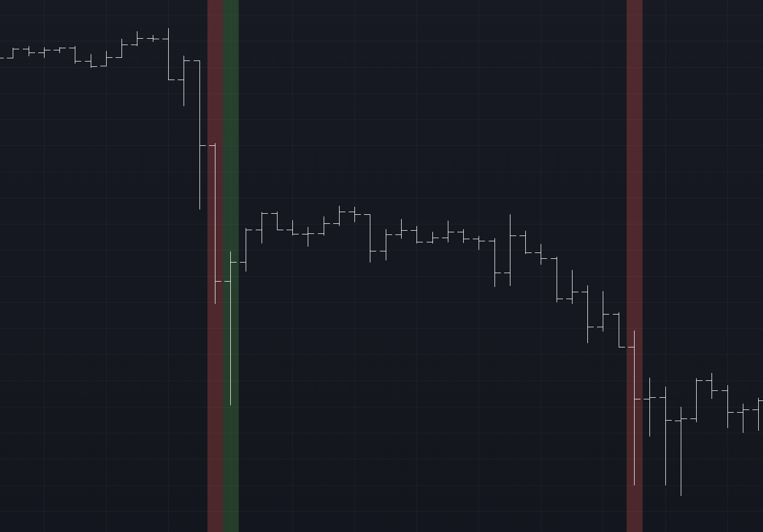Viewport: 763px width, 532px height.
Task: Select the right red shaded vertical band
Action: (635, 159)
